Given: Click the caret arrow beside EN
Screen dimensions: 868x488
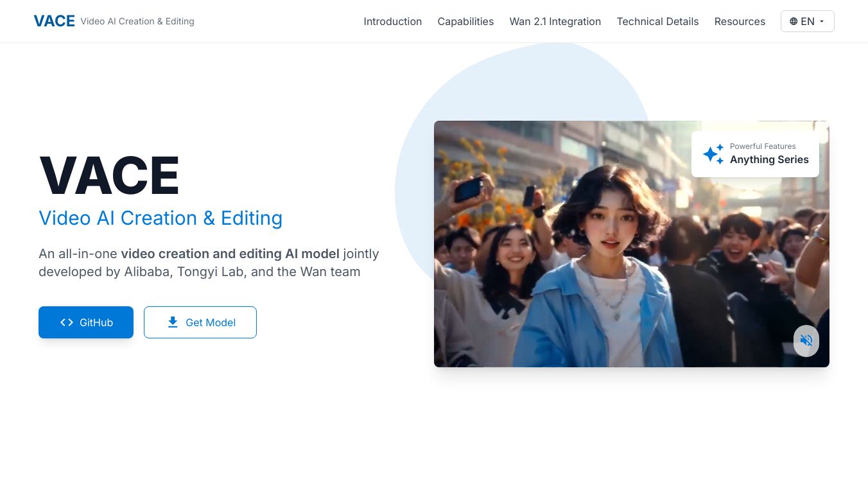Looking at the screenshot, I should [x=822, y=21].
